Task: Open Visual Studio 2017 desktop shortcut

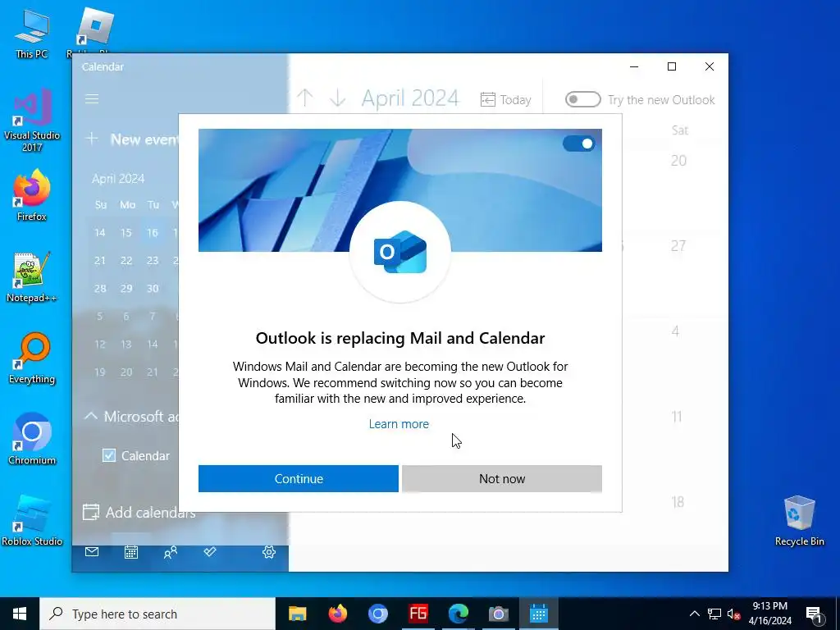Action: click(32, 120)
